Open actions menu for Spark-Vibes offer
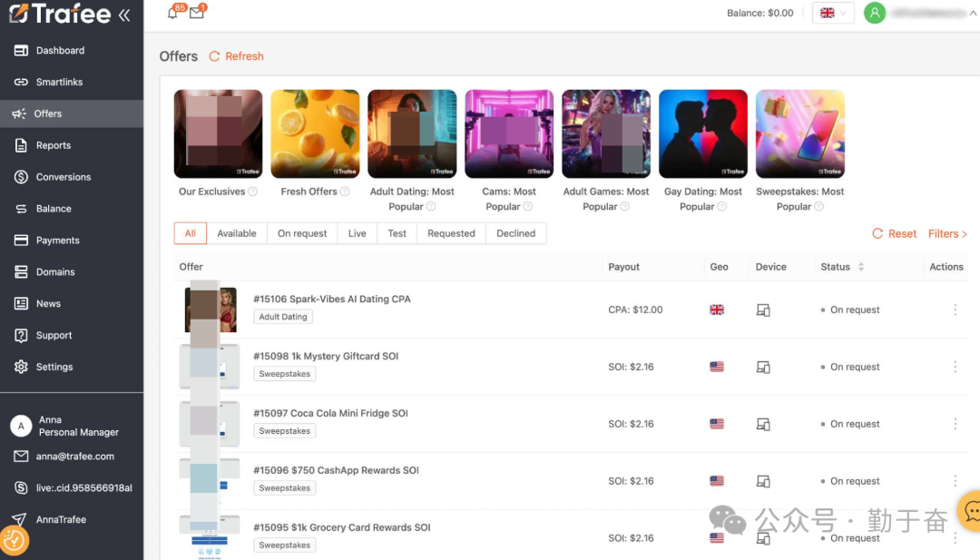Screen dimensions: 980x560 click(x=955, y=309)
